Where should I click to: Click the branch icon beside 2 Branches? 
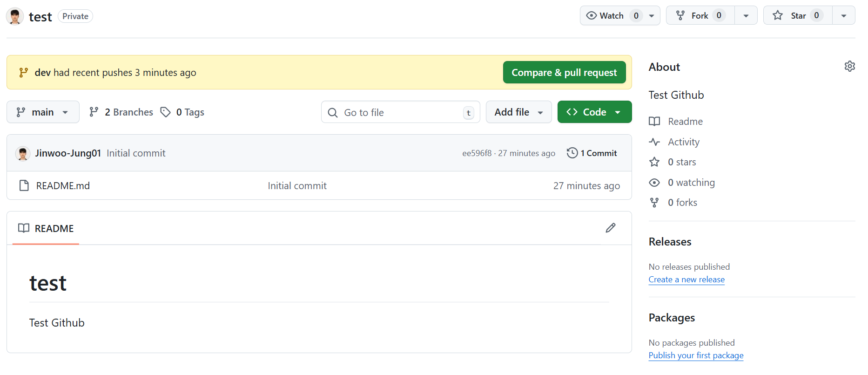(x=94, y=112)
